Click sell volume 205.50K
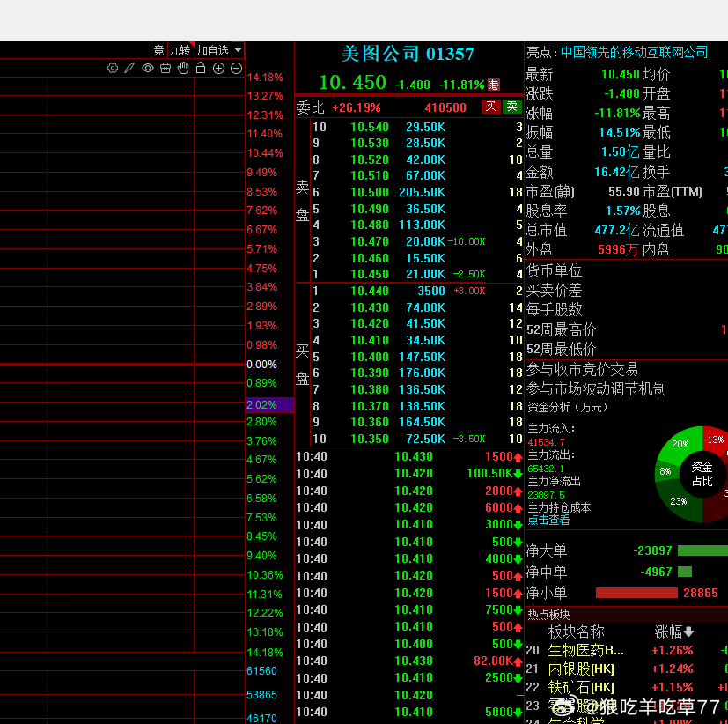The height and width of the screenshot is (724, 728). [x=422, y=192]
